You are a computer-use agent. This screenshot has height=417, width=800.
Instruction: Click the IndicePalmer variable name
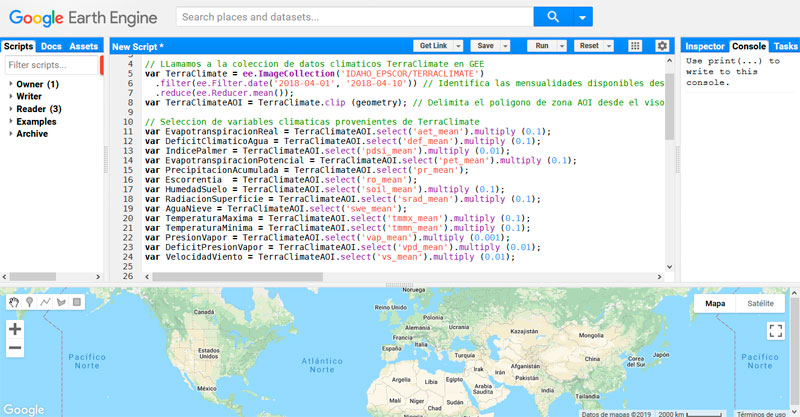(x=196, y=151)
